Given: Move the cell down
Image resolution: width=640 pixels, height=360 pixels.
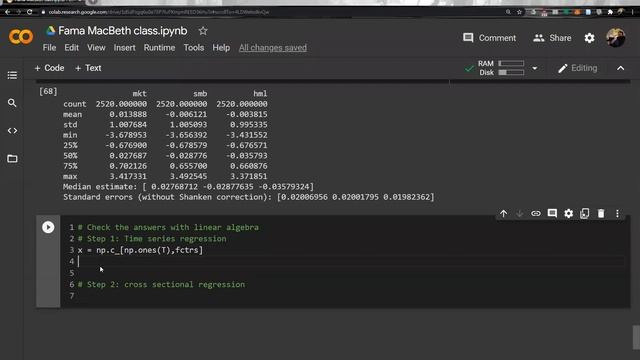Looking at the screenshot, I should pyautogui.click(x=520, y=213).
